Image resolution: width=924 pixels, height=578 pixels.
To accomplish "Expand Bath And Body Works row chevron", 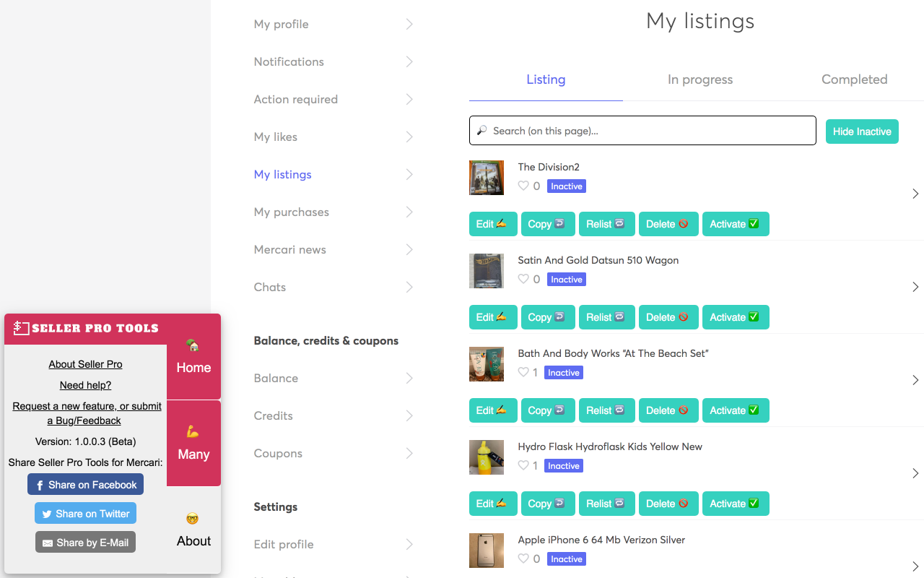I will click(x=915, y=380).
